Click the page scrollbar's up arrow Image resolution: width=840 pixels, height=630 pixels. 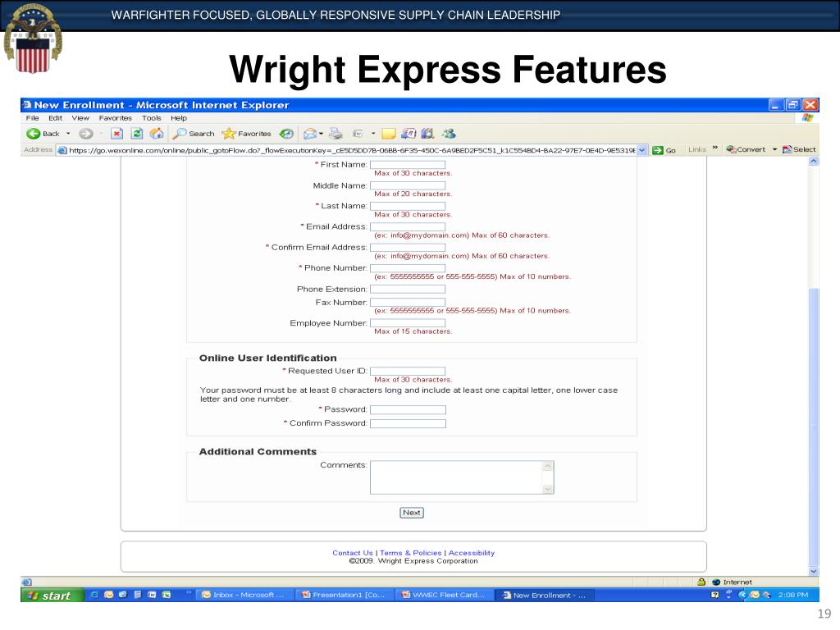[x=814, y=162]
